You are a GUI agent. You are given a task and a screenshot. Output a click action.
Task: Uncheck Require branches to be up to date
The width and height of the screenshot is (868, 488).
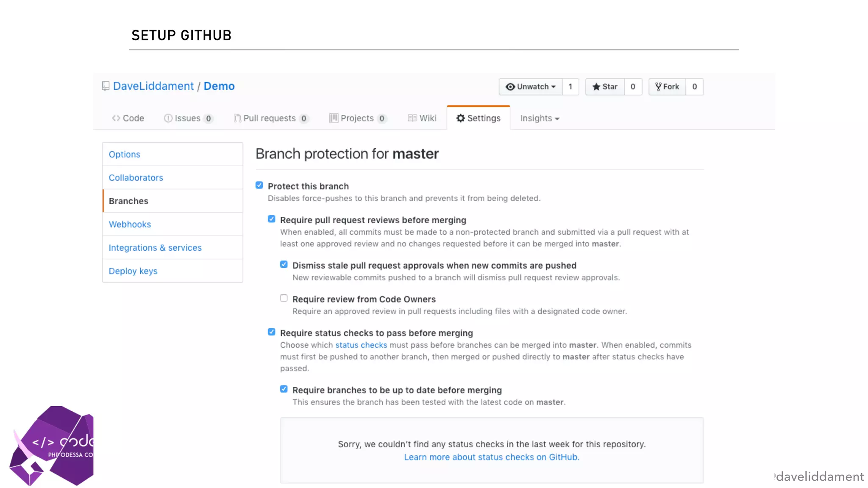[x=284, y=389]
